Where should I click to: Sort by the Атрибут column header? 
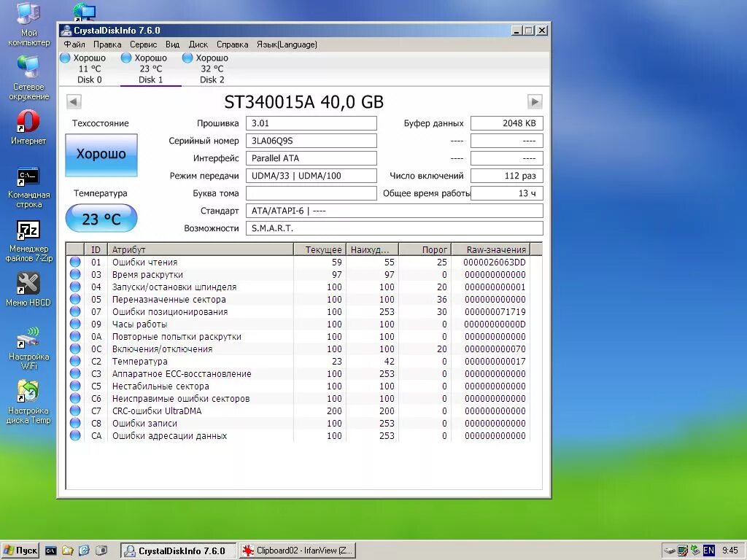[x=200, y=249]
